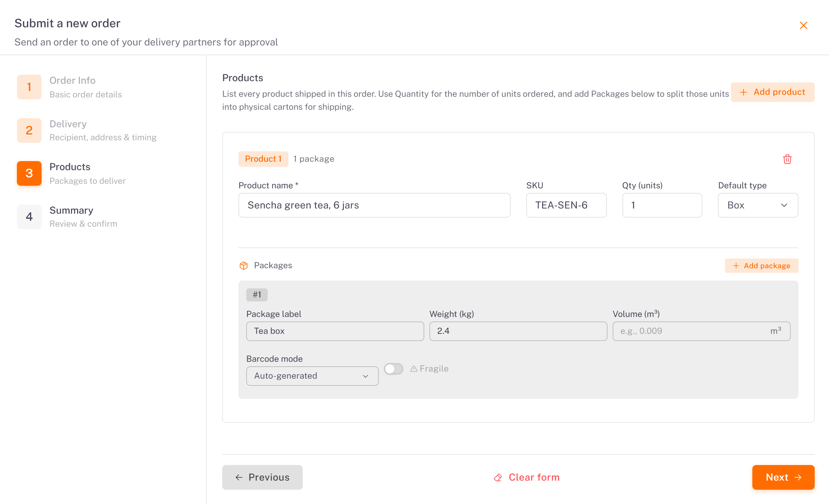Click the Products section heading

click(x=243, y=78)
